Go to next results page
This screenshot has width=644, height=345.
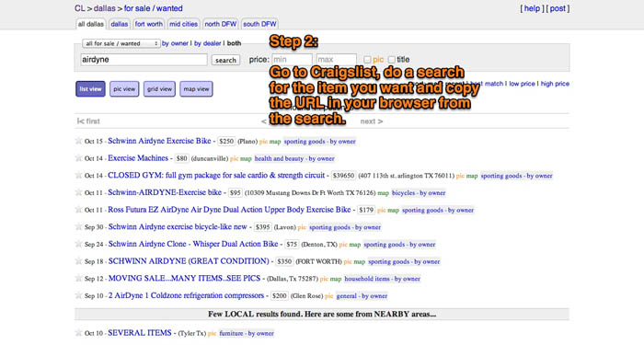click(372, 121)
